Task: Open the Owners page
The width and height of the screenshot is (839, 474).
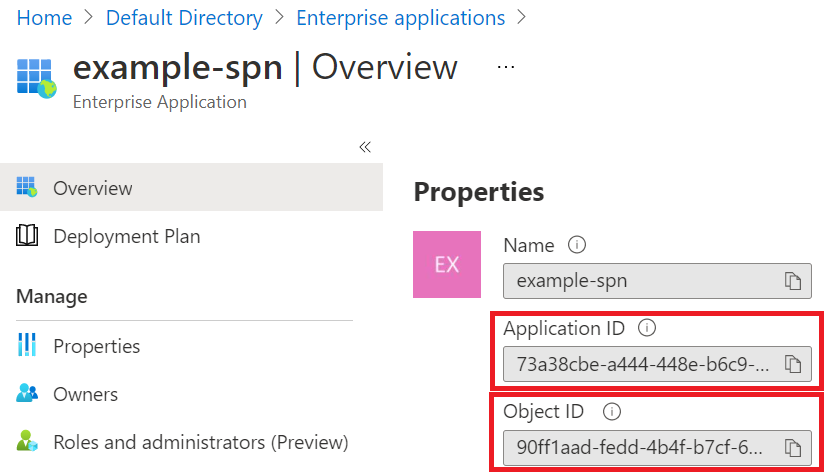Action: coord(85,394)
